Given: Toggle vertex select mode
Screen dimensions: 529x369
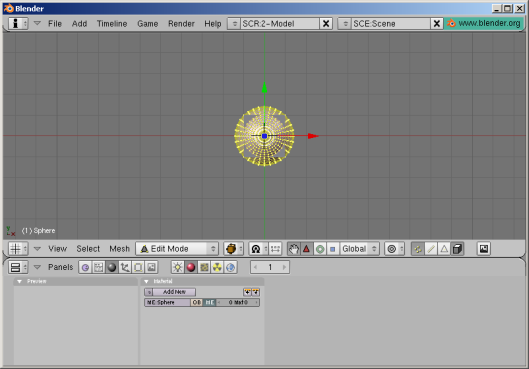Looking at the screenshot, I should click(418, 249).
